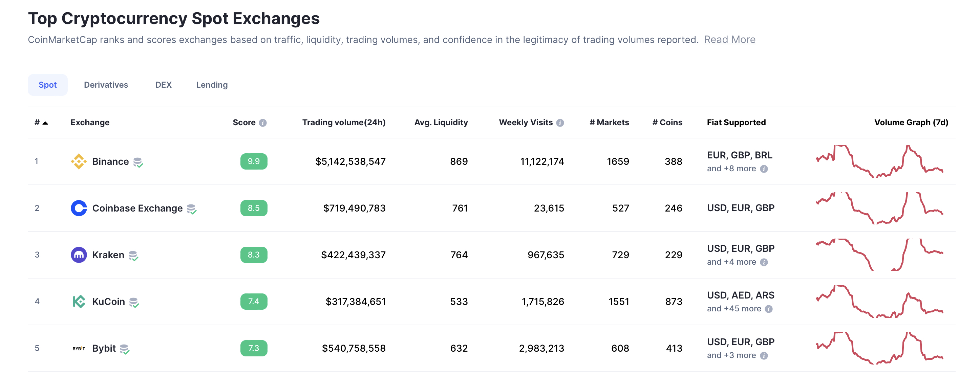The image size is (980, 375).
Task: Click Bybit volume $540,758,558
Action: (x=354, y=349)
